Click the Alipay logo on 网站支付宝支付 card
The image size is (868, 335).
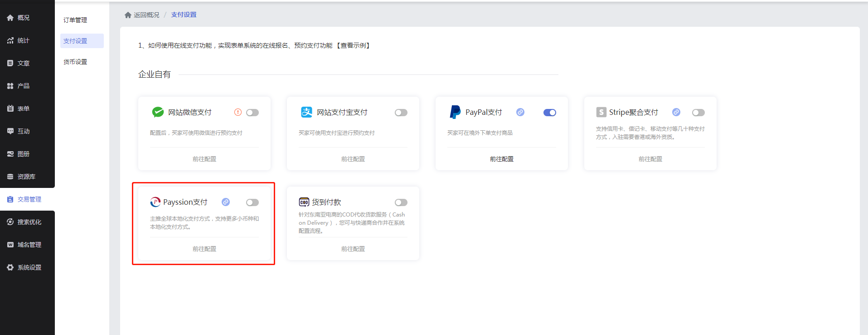pyautogui.click(x=306, y=112)
